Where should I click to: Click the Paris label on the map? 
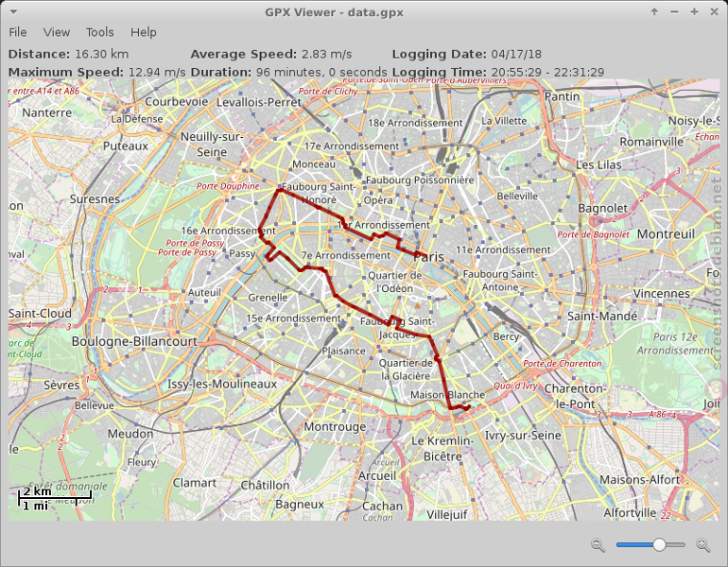(x=428, y=257)
